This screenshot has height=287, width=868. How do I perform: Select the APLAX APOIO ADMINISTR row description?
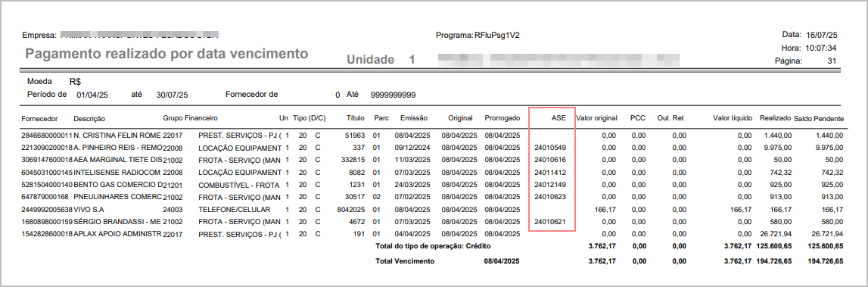point(117,234)
